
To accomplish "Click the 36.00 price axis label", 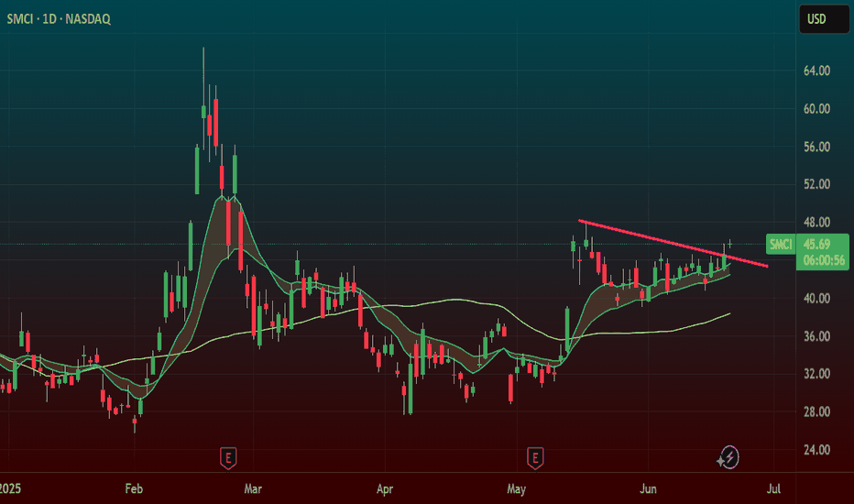I will pyautogui.click(x=817, y=336).
